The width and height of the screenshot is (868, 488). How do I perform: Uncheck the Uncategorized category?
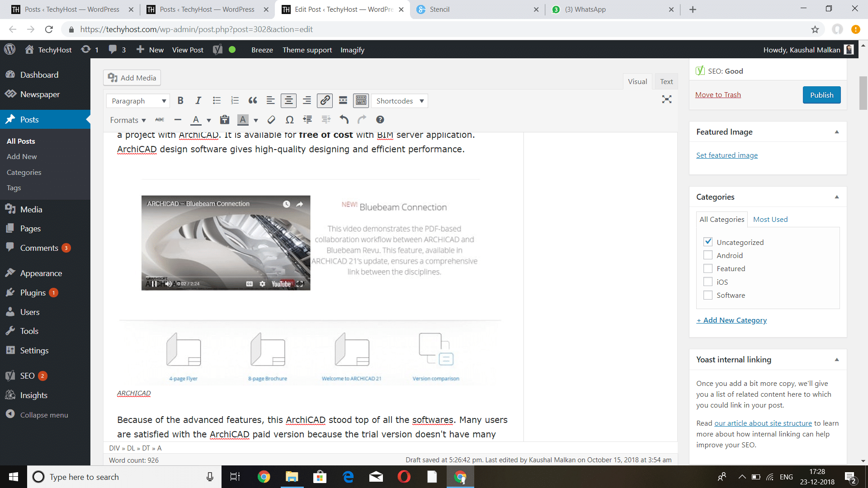coord(708,242)
